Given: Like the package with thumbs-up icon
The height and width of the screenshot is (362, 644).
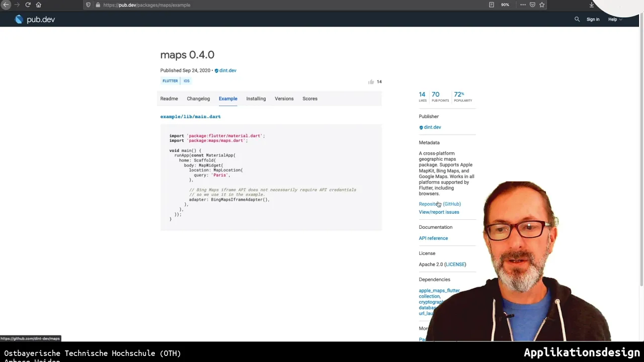Looking at the screenshot, I should pyautogui.click(x=371, y=81).
